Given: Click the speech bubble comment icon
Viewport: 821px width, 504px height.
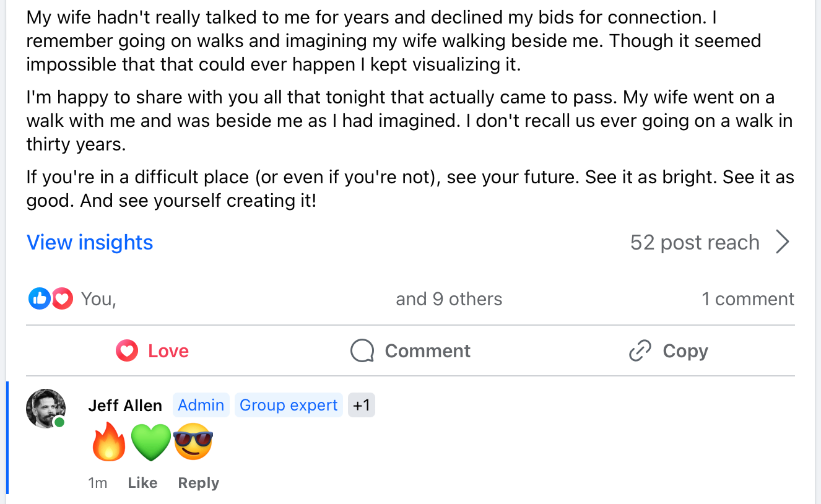Looking at the screenshot, I should (362, 351).
